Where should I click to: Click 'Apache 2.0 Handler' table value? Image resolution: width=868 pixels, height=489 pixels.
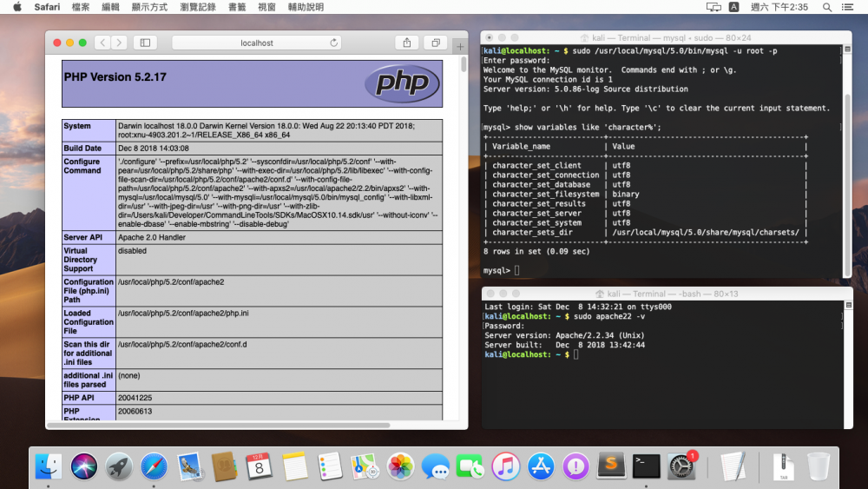coord(152,237)
